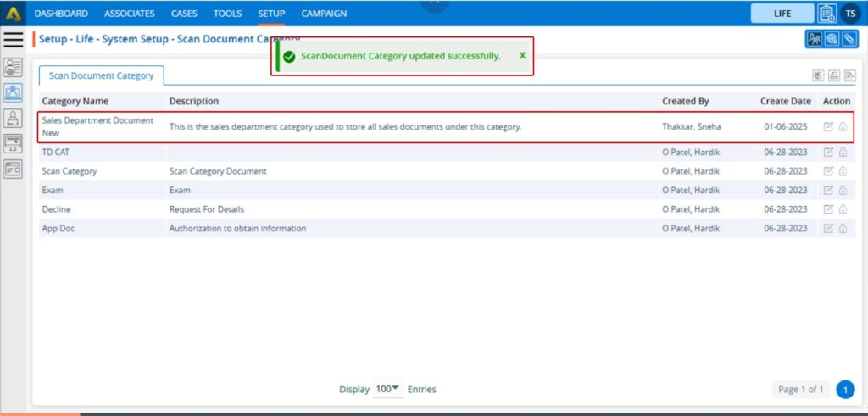
Task: Open the DASHBOARD menu
Action: pos(61,14)
